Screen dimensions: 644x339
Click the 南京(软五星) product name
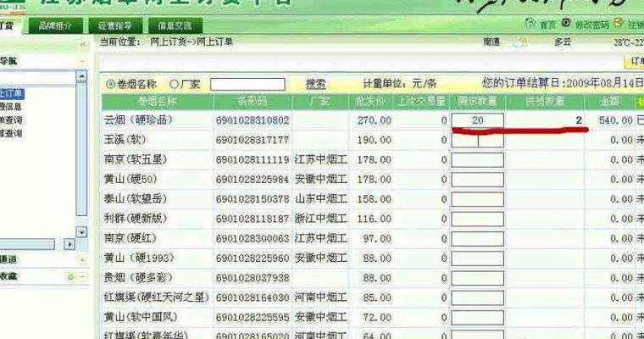(135, 159)
